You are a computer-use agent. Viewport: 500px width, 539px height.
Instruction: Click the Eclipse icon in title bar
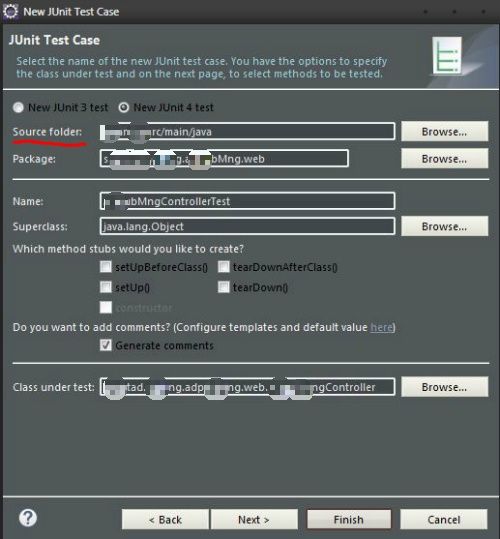[10, 11]
